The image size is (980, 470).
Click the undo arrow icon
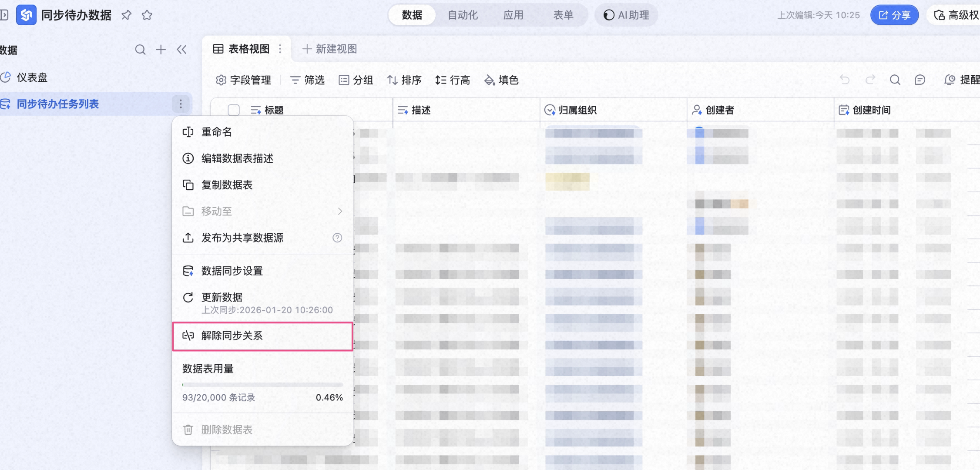tap(845, 80)
